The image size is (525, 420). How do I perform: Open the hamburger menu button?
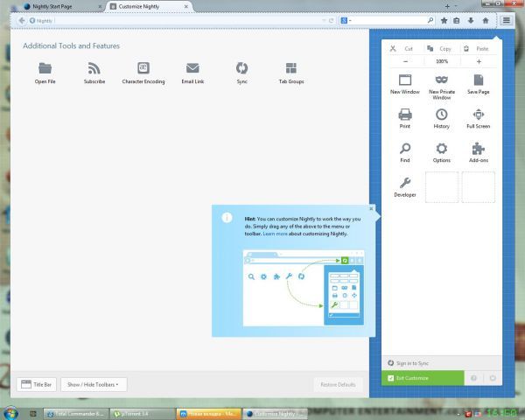(507, 20)
